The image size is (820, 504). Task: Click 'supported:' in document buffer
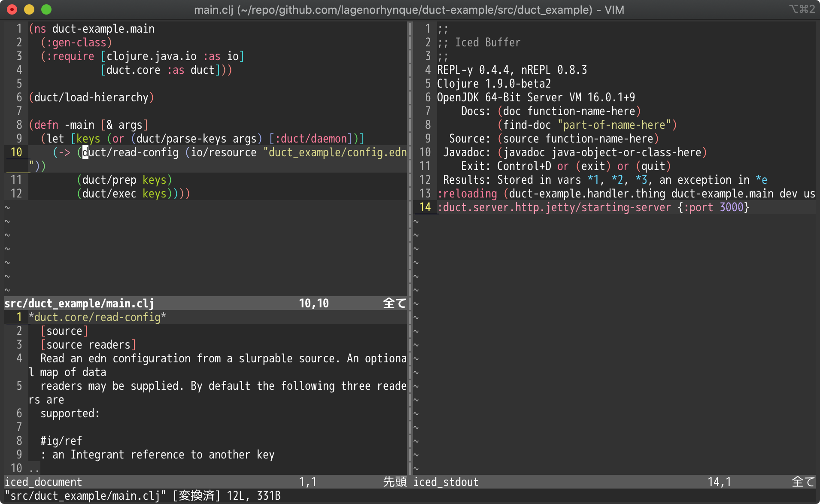tap(70, 413)
